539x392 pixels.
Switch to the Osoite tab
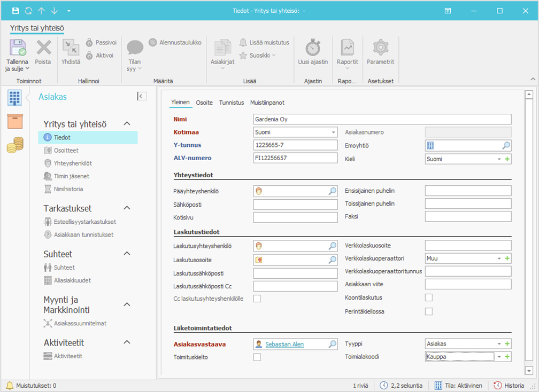click(204, 103)
